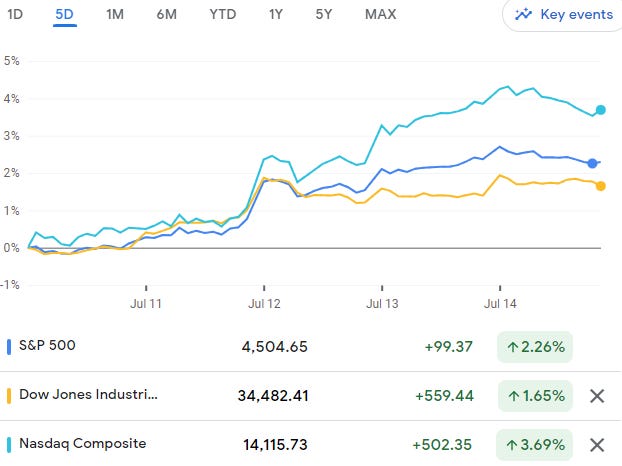
Task: Click the Nasdaq 3.69% change badge
Action: (535, 445)
